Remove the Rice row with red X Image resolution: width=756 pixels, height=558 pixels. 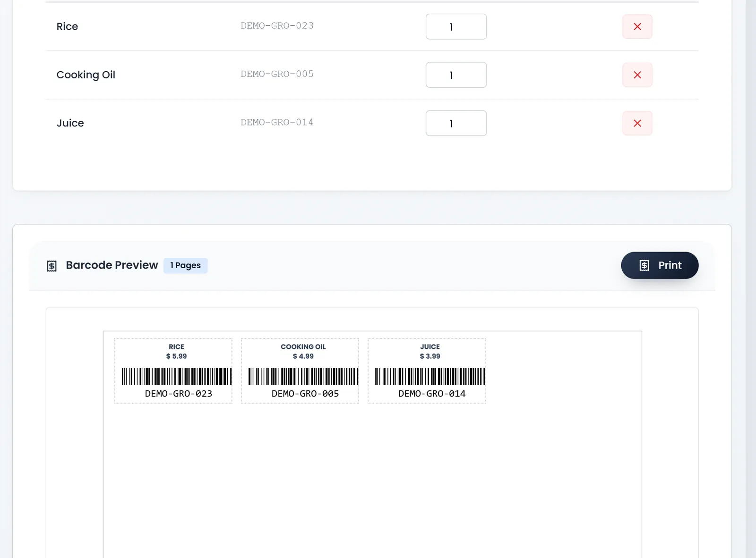[x=637, y=26]
